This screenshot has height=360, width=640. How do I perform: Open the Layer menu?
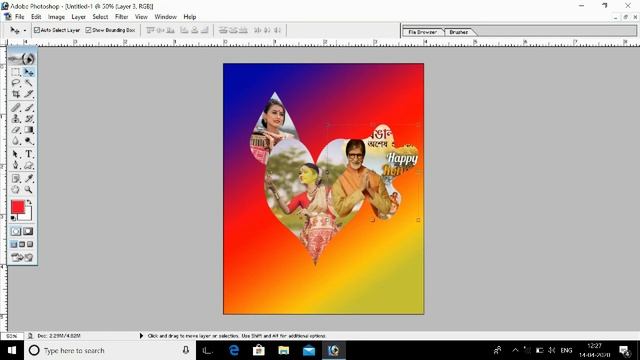pos(78,17)
